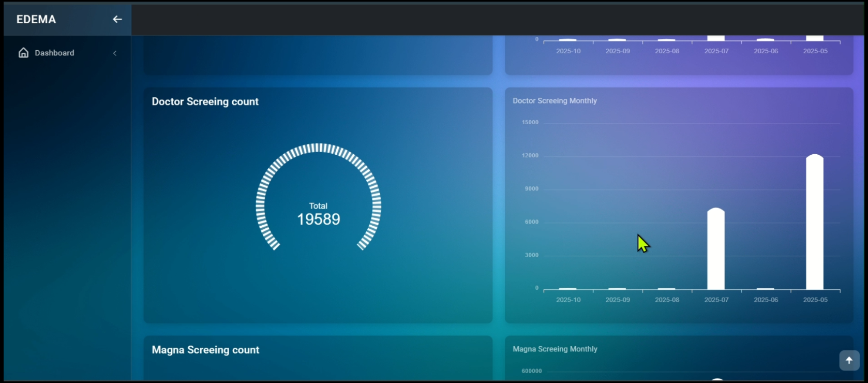Click the 12000 y-axis label
Viewport: 868px width, 383px height.
point(530,156)
